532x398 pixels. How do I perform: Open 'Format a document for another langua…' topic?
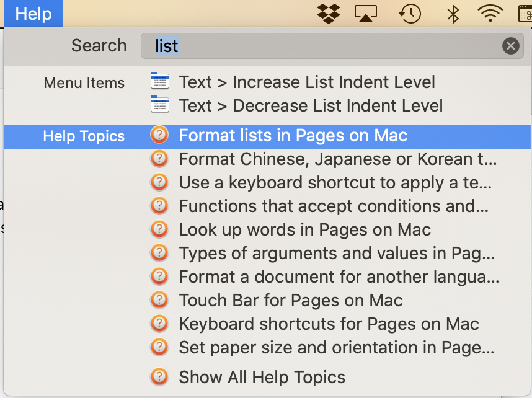267,277
